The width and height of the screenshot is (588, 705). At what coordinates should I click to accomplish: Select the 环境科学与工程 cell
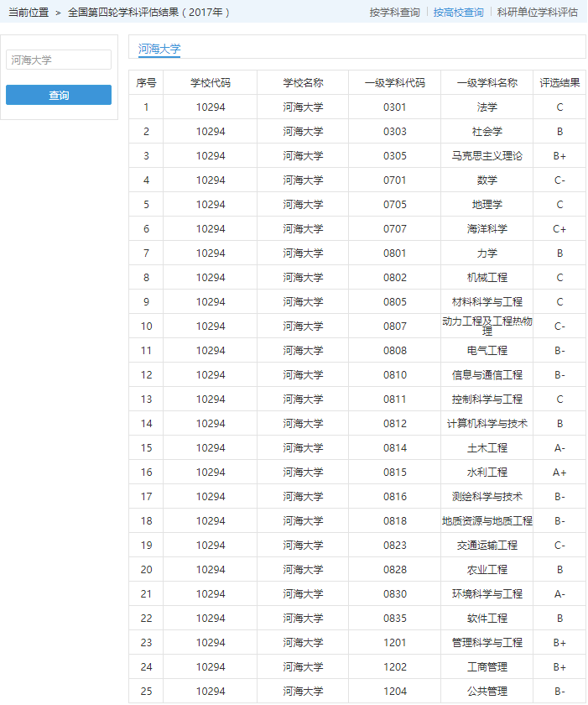point(487,593)
